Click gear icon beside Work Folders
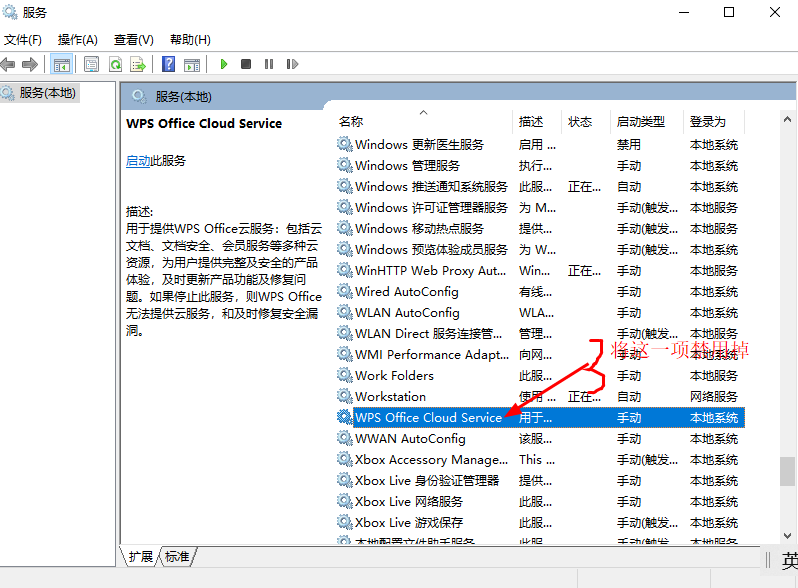798x588 pixels. [x=345, y=375]
